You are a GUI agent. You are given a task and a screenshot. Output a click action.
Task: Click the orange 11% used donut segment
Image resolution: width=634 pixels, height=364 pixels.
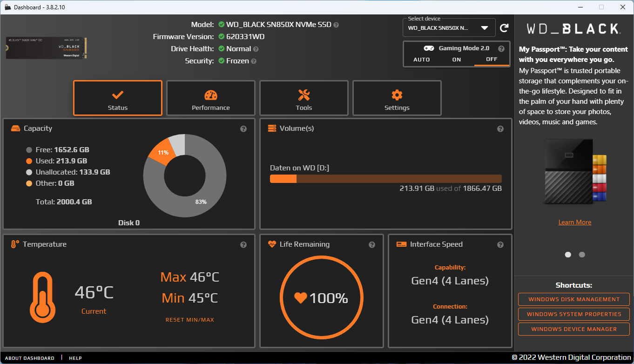click(x=163, y=152)
